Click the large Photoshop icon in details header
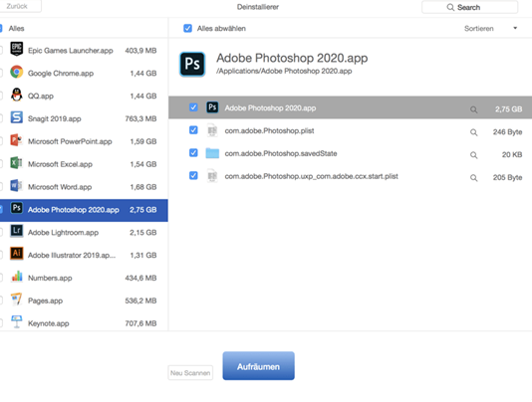This screenshot has width=532, height=402. [x=192, y=64]
